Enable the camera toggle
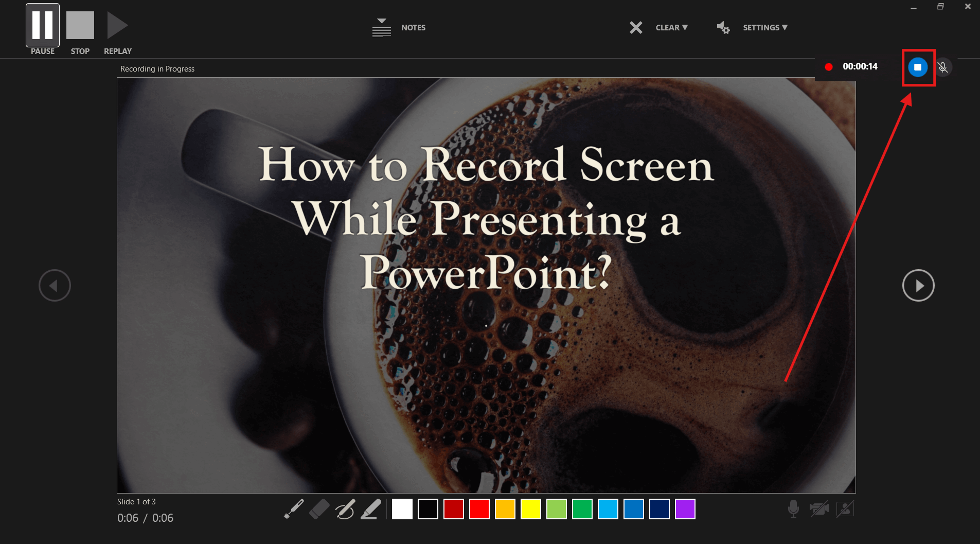The image size is (980, 544). (x=819, y=508)
